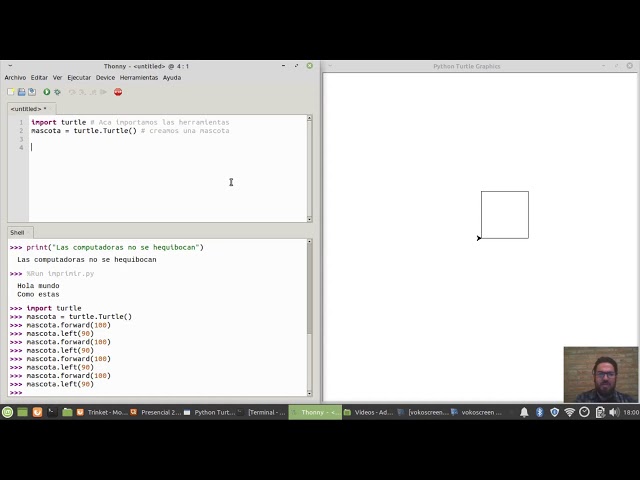
Task: Click the shield update manager tray icon
Action: pyautogui.click(x=554, y=412)
